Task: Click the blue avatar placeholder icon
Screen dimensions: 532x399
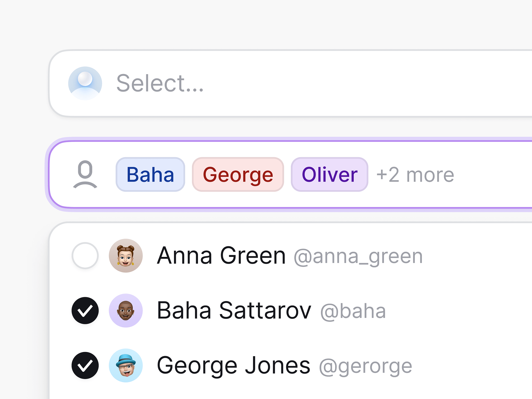Action: click(x=85, y=83)
